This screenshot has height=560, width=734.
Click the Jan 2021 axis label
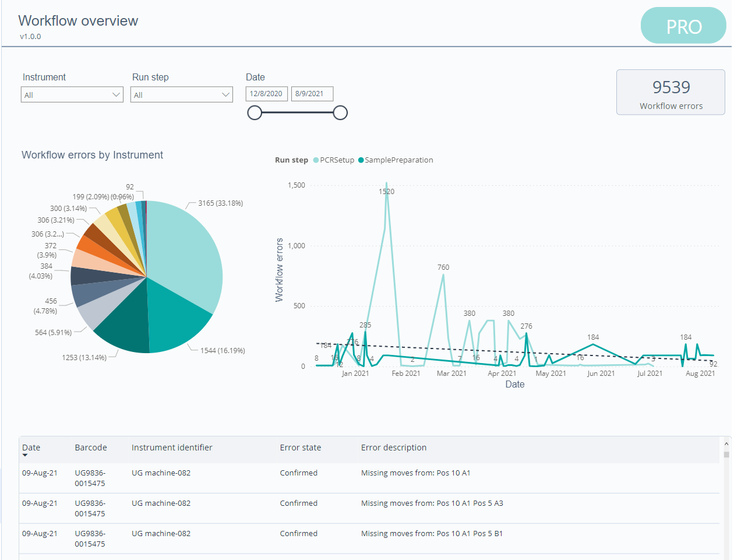(355, 374)
